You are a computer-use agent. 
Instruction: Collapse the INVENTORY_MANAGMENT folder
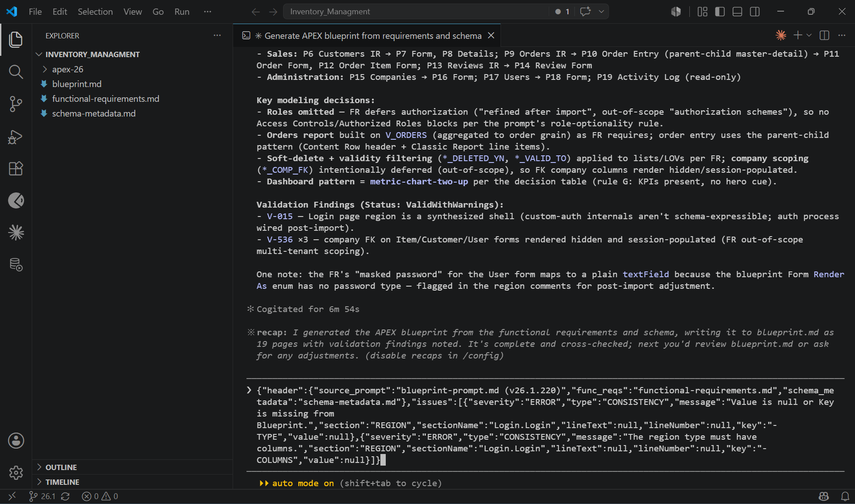[x=92, y=54]
